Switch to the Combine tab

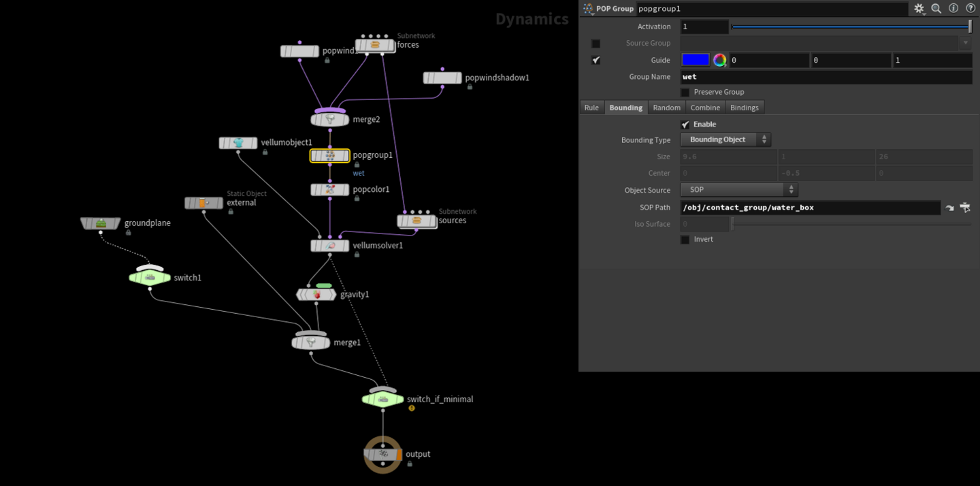[705, 108]
